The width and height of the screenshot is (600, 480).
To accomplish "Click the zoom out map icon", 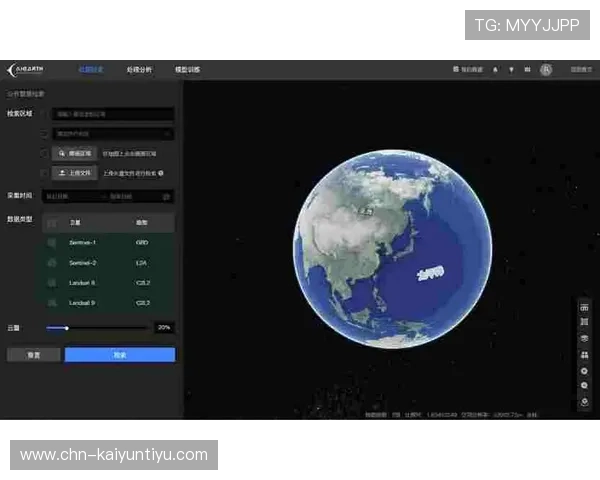I will pos(584,385).
